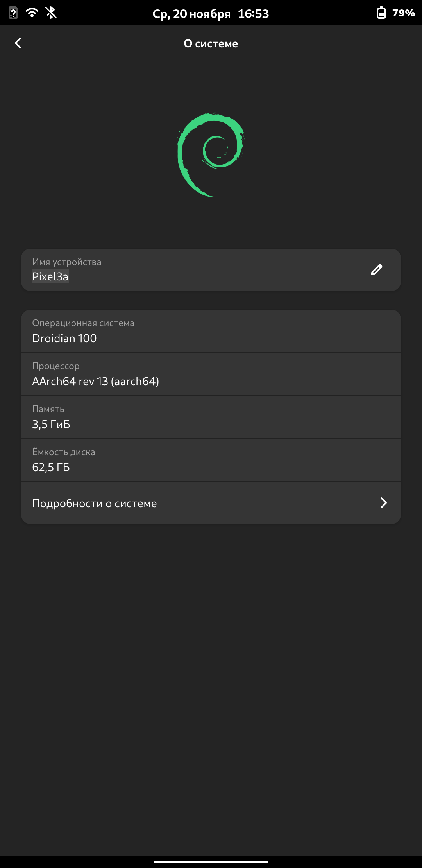Select the 'Процессор' AArch64 row

click(211, 374)
